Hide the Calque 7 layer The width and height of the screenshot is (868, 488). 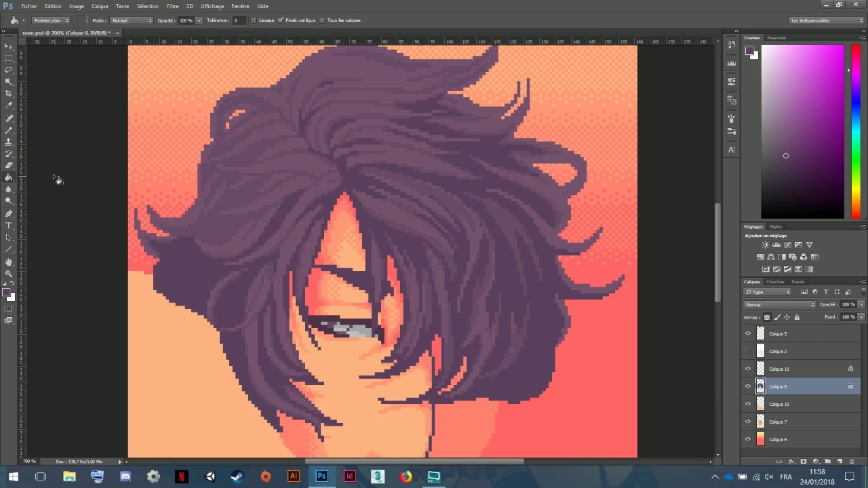[x=748, y=422]
